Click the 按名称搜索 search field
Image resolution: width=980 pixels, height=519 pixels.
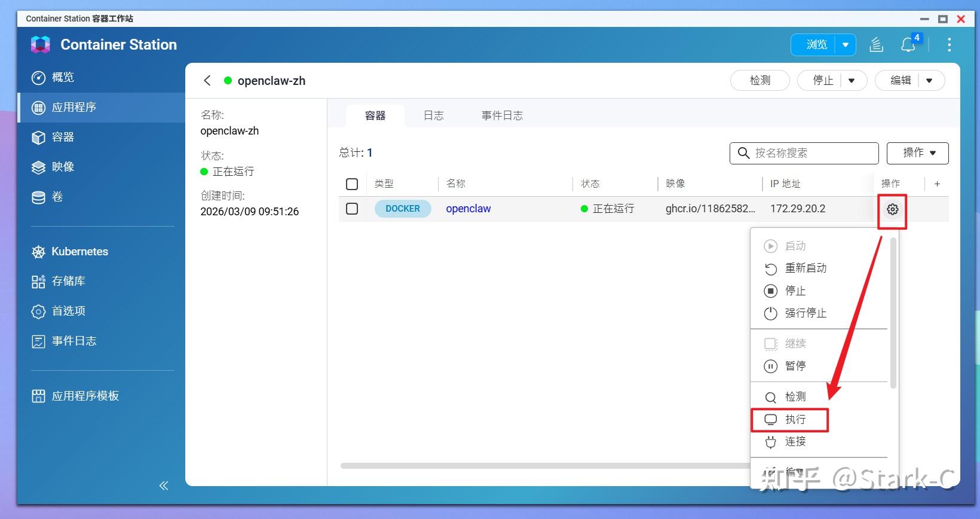(804, 153)
